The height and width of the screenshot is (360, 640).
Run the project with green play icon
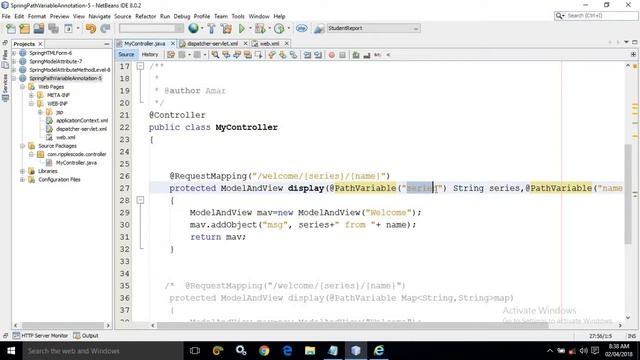(x=242, y=28)
